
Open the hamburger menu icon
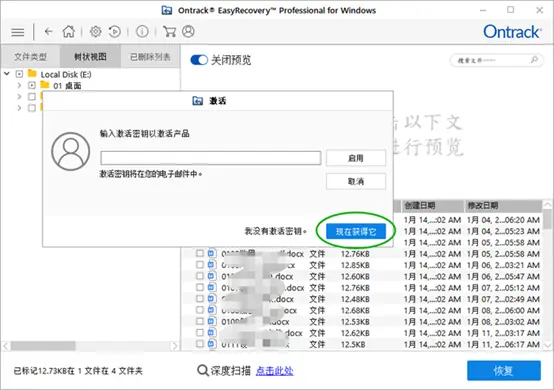18,32
